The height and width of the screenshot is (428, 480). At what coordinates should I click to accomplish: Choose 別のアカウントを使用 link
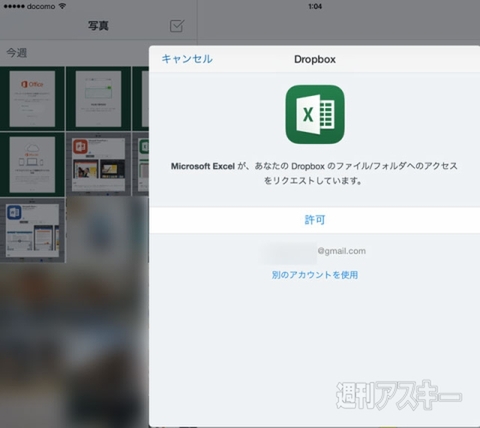point(315,275)
